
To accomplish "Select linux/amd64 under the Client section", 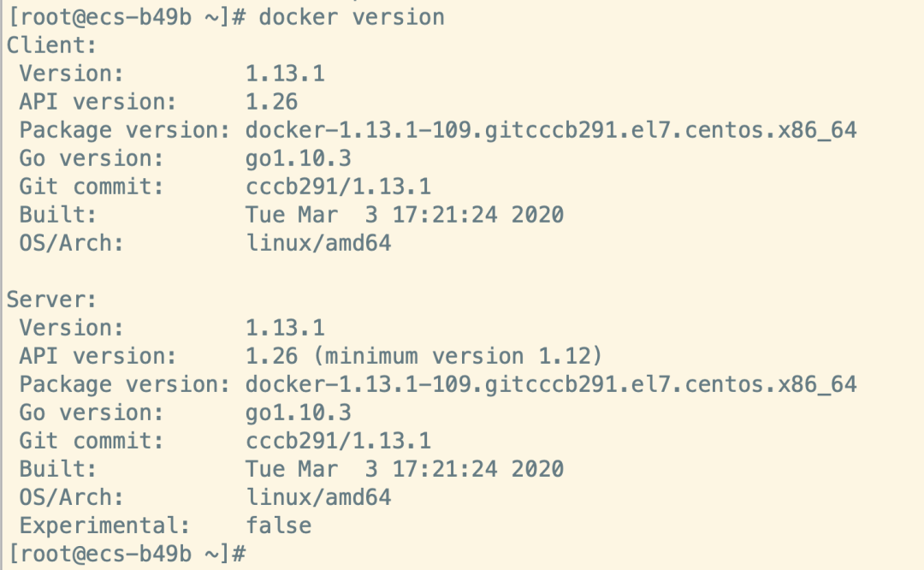I will pos(318,243).
